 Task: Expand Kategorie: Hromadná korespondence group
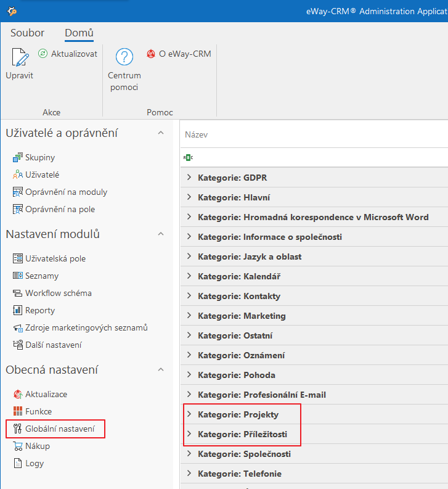pyautogui.click(x=189, y=216)
